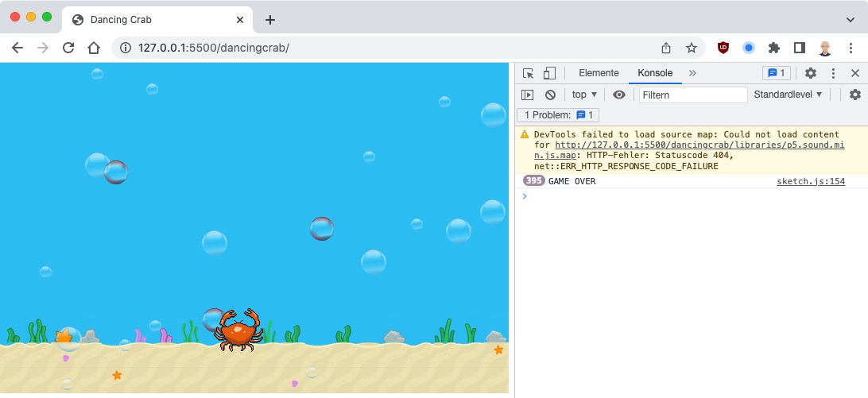Open the sketch.js:154 source link

click(811, 181)
